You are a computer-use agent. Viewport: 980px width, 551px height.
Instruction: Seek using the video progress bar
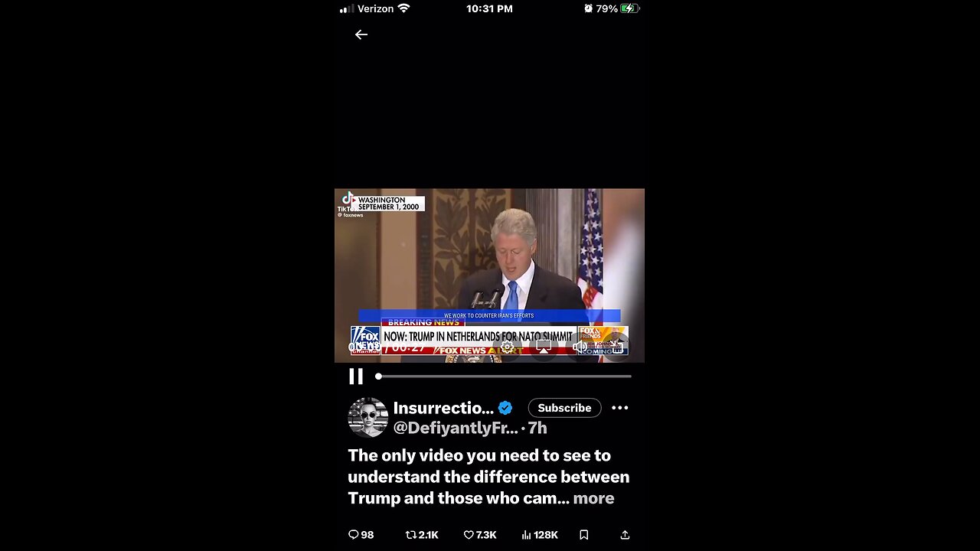(x=505, y=377)
